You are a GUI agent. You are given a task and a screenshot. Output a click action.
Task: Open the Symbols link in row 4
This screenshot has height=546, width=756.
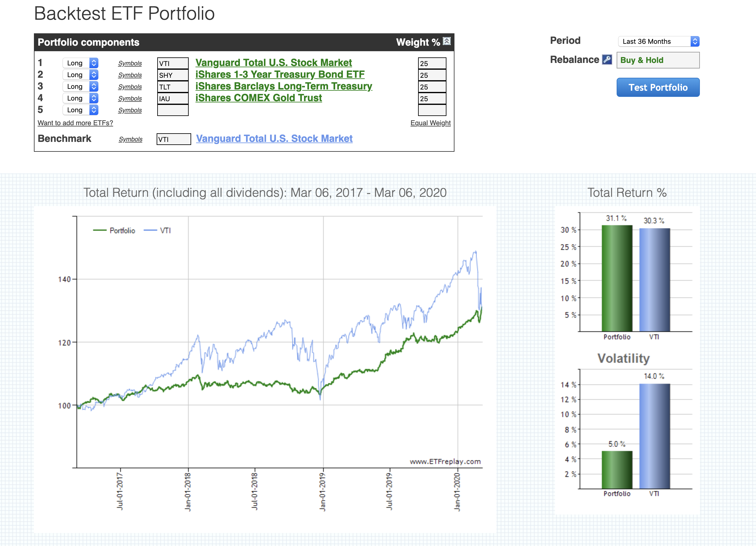click(130, 98)
